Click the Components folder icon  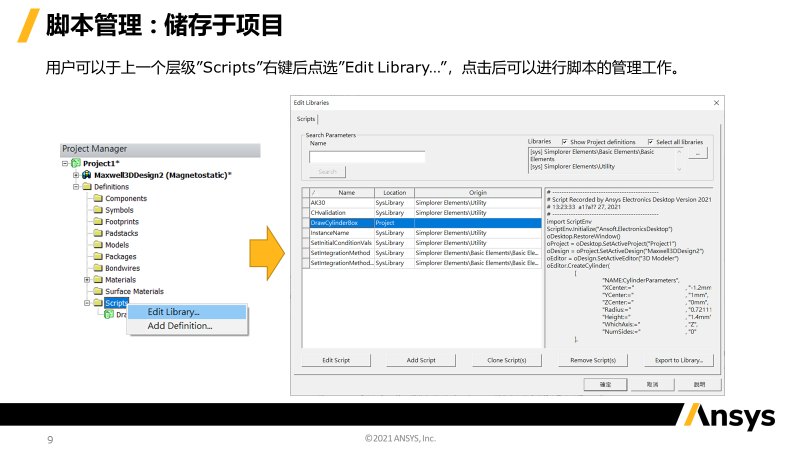[98, 198]
